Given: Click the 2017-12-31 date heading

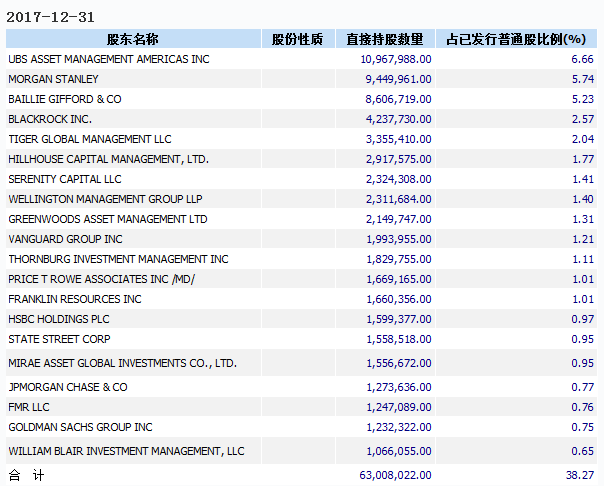Looking at the screenshot, I should coord(50,17).
